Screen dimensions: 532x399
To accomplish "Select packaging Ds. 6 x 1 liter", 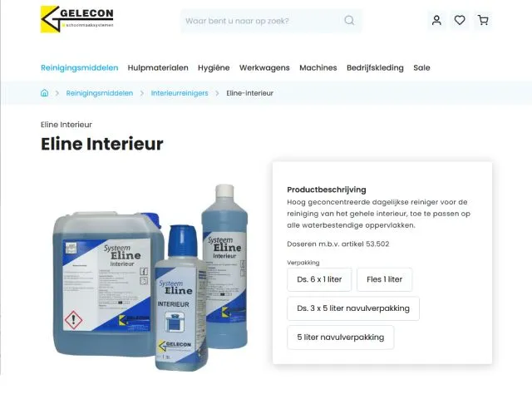I will pos(319,279).
